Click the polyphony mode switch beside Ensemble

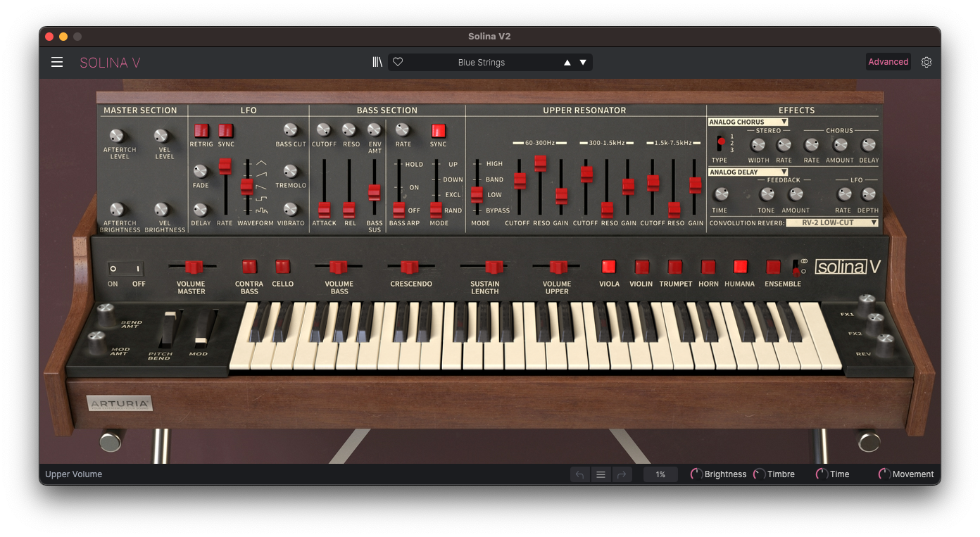pos(796,267)
